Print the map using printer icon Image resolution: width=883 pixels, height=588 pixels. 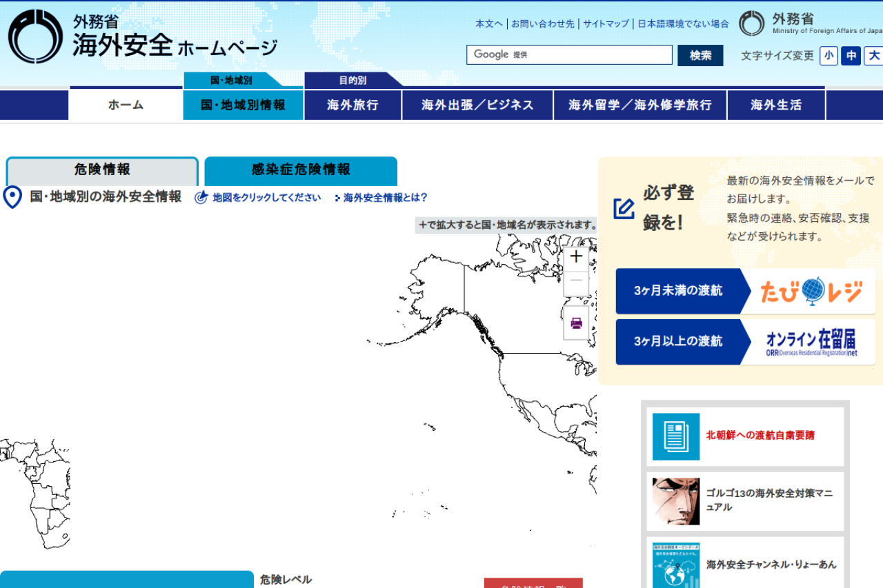click(577, 323)
